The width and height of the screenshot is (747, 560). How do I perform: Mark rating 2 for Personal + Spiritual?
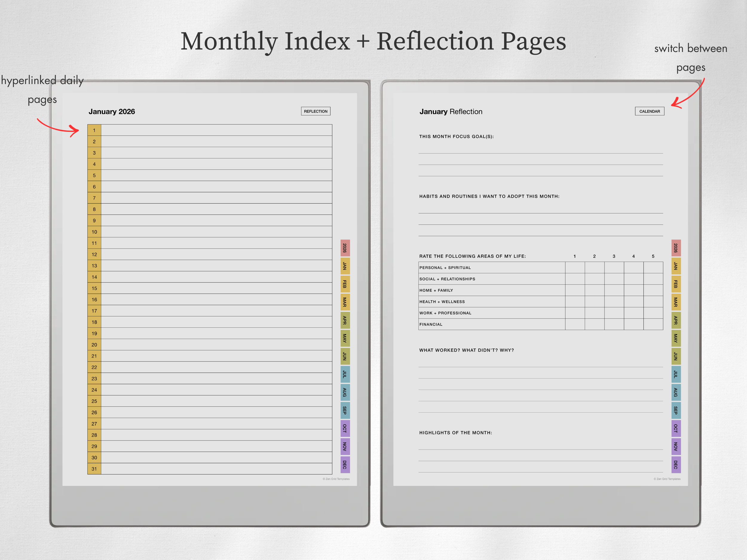(595, 268)
